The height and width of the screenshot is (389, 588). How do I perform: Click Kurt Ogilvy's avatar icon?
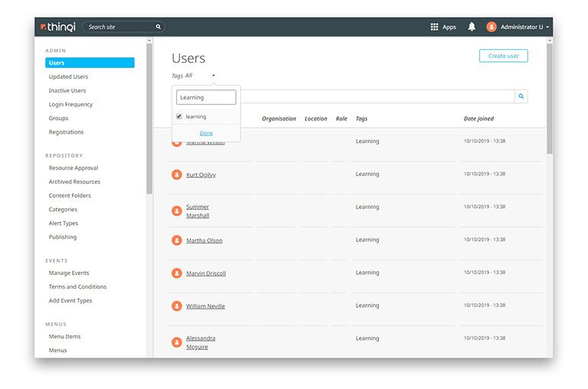177,175
